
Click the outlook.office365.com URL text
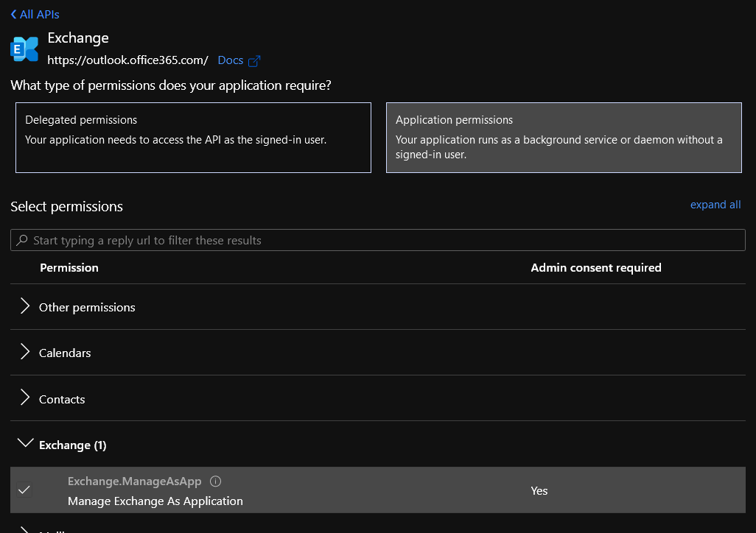pyautogui.click(x=128, y=60)
